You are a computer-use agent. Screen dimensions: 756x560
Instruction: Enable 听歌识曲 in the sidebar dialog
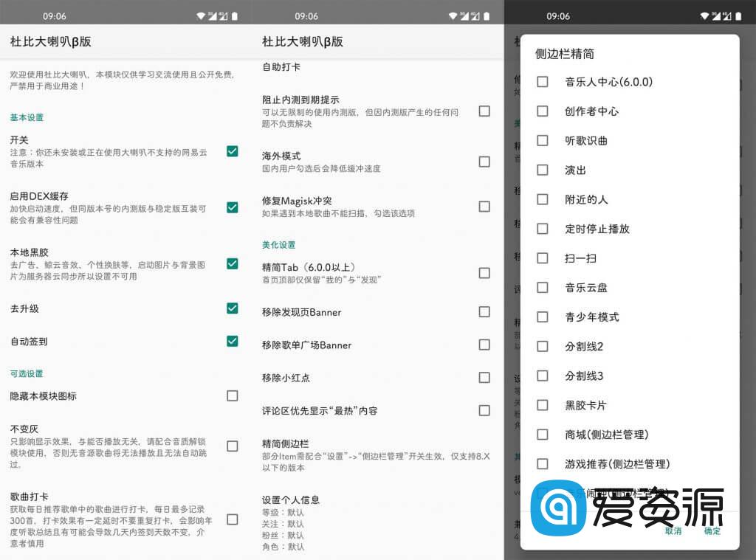tap(543, 140)
